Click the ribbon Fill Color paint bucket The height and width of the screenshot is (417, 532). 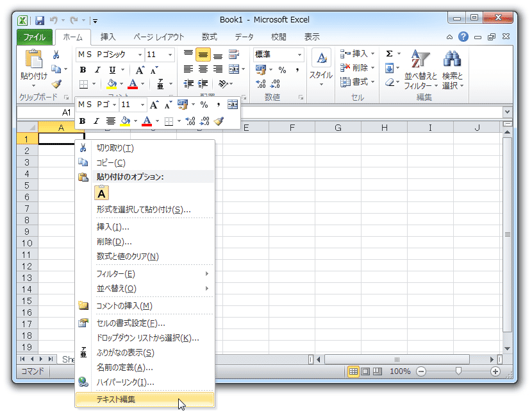pyautogui.click(x=112, y=83)
